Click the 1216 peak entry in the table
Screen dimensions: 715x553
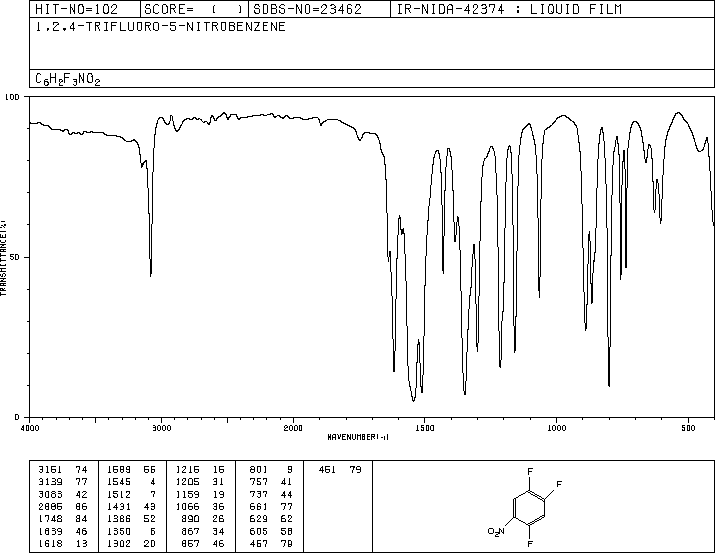click(x=200, y=470)
